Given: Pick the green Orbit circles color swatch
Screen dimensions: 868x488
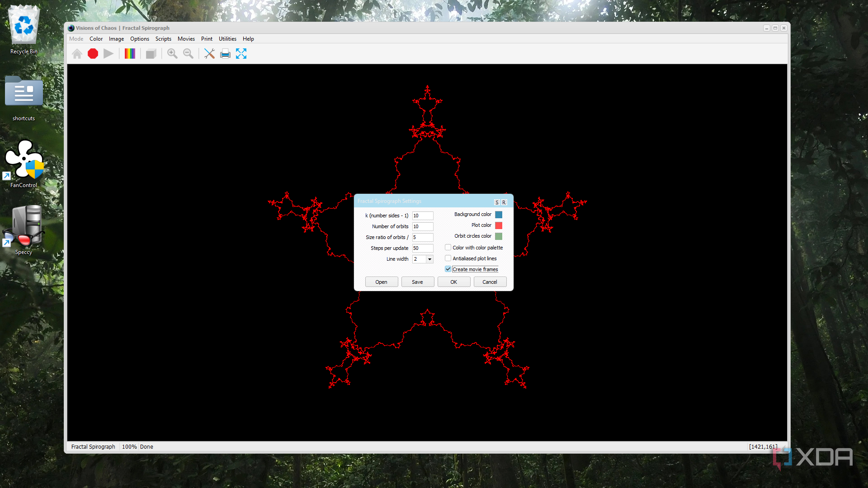Looking at the screenshot, I should tap(499, 236).
